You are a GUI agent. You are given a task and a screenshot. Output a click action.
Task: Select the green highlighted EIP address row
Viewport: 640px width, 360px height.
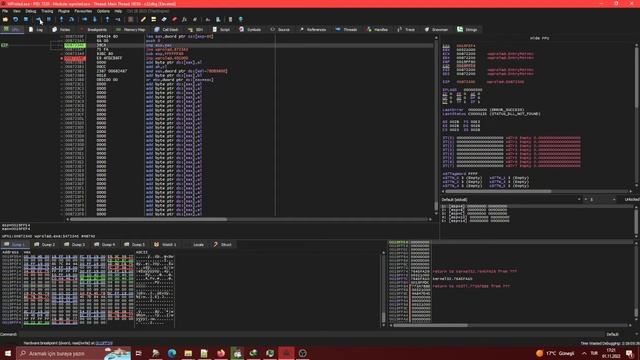pos(75,45)
